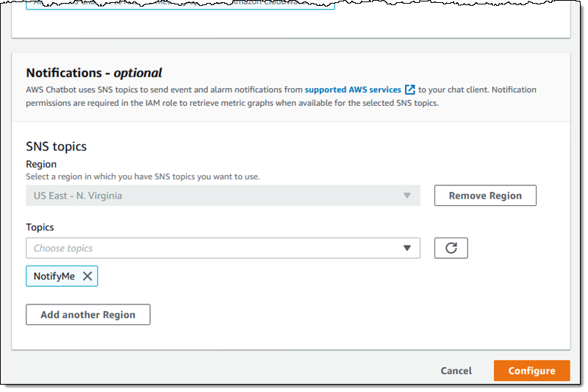Click the refresh topics icon button
This screenshot has height=392, width=588.
click(x=451, y=248)
